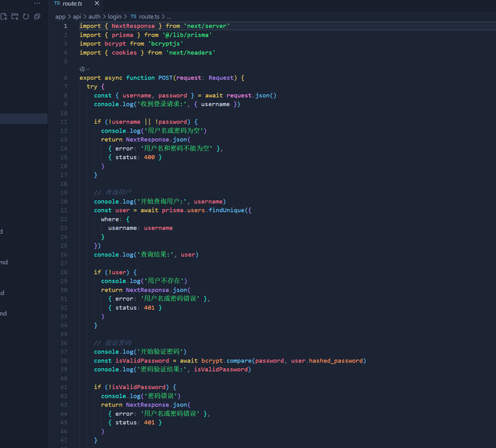
Task: Click the 'try' keyword on line 7
Action: tap(92, 87)
